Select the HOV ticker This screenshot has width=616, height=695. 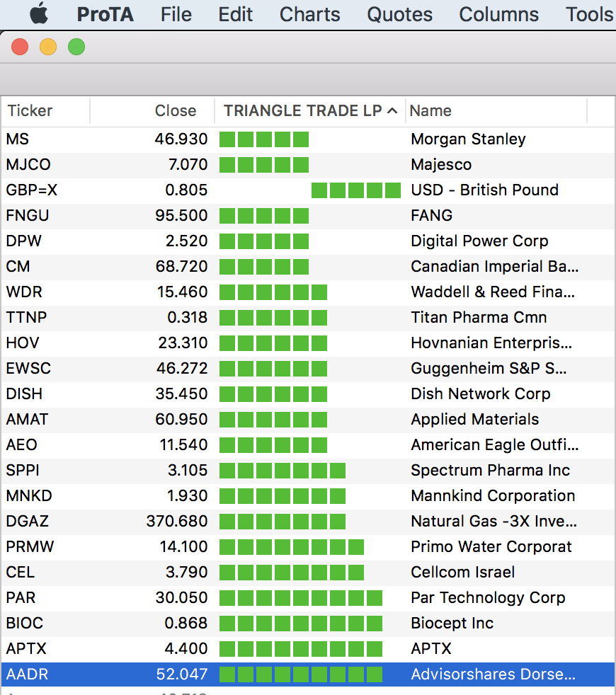coord(23,343)
